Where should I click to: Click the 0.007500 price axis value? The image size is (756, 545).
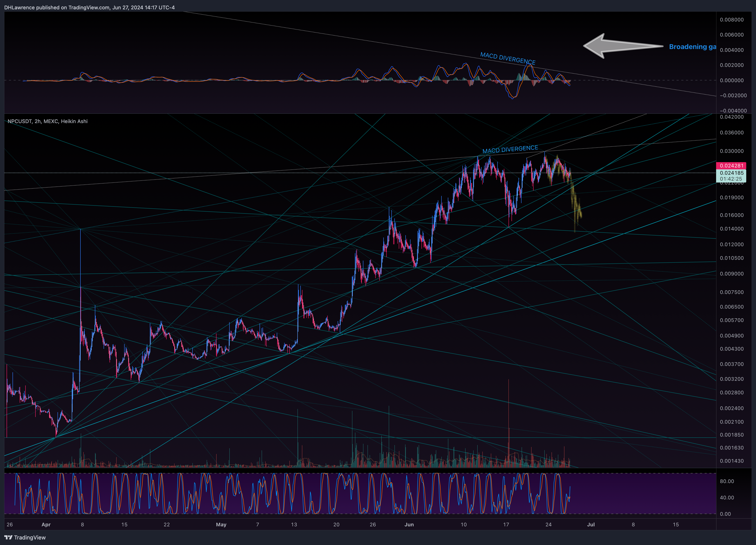pyautogui.click(x=732, y=292)
